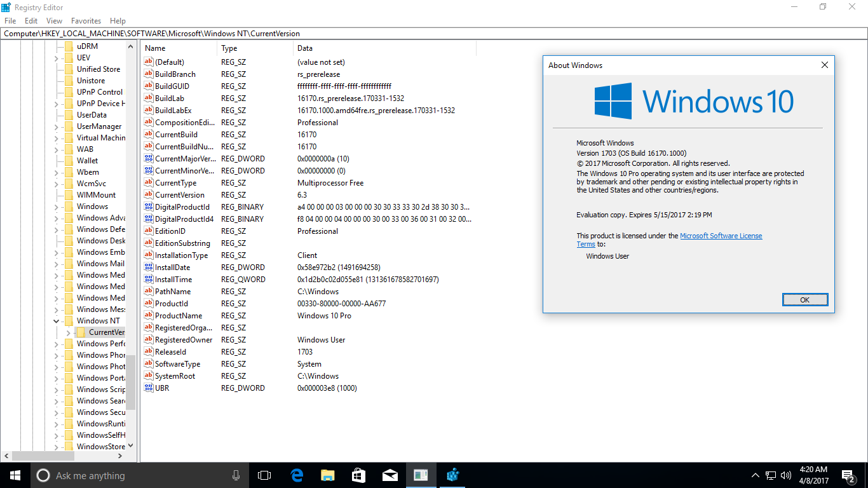The height and width of the screenshot is (488, 868).
Task: Expand the WcmSvc tree node
Action: click(56, 184)
